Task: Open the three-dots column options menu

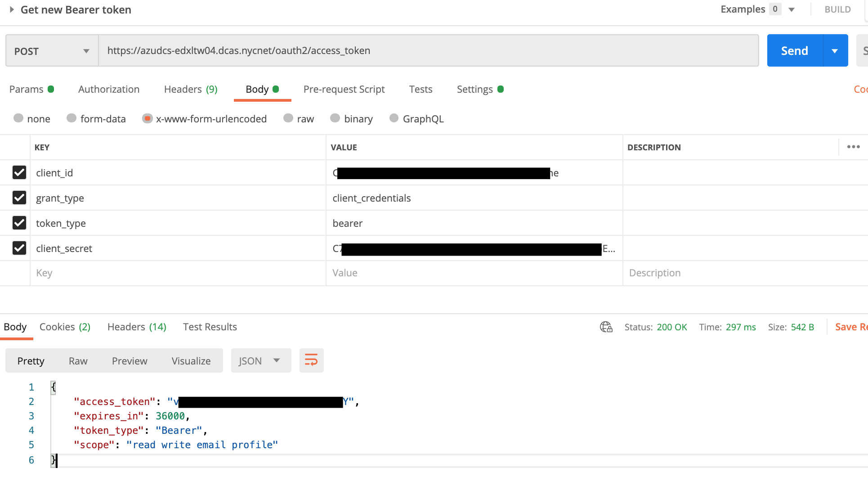Action: (x=853, y=147)
